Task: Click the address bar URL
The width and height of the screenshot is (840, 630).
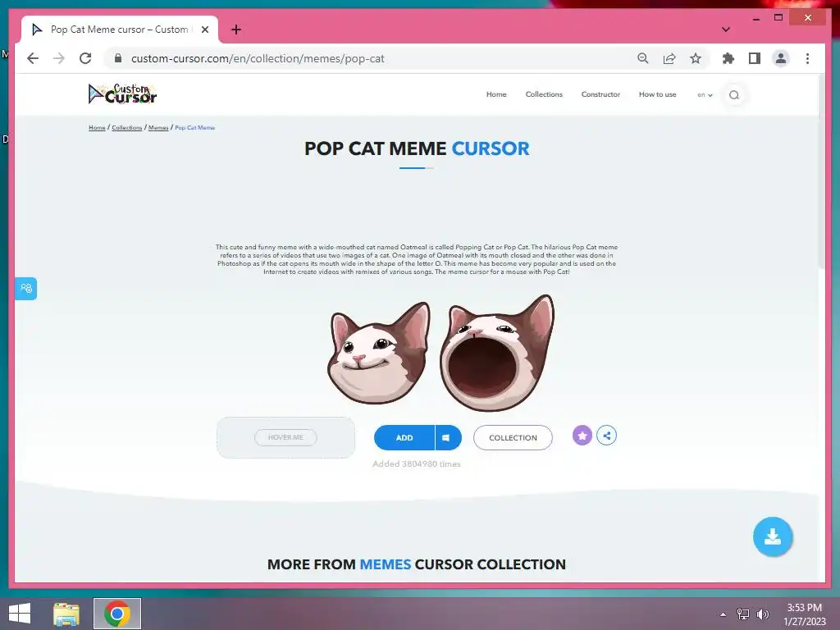Action: pos(258,58)
